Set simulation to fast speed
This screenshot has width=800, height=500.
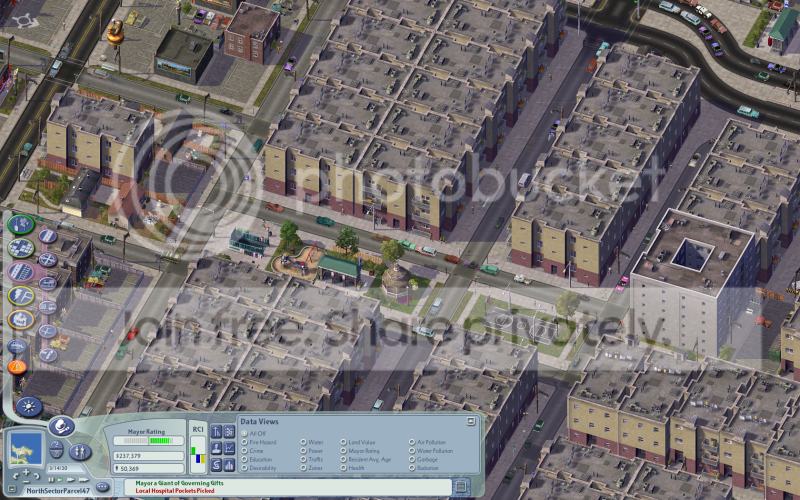[x=70, y=480]
